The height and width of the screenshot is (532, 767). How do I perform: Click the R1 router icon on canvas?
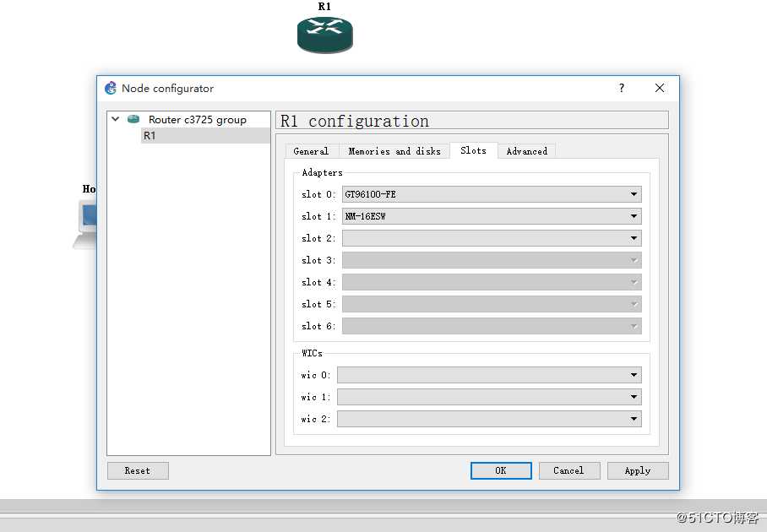(x=325, y=35)
